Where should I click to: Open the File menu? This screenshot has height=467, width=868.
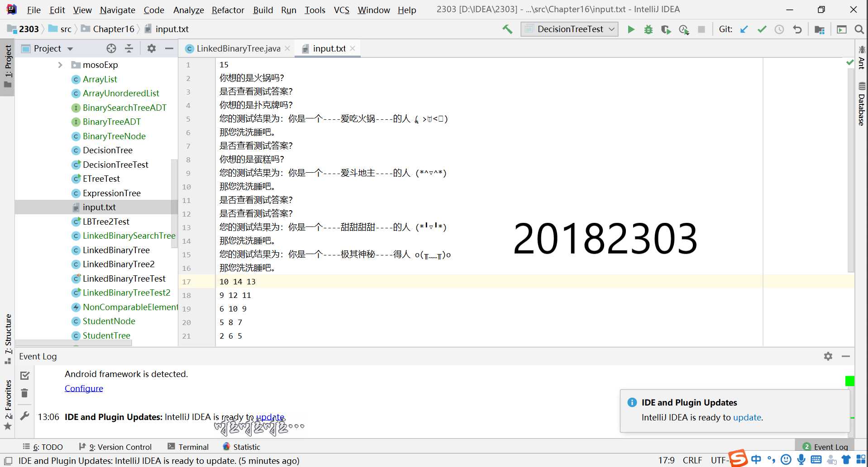pyautogui.click(x=33, y=10)
